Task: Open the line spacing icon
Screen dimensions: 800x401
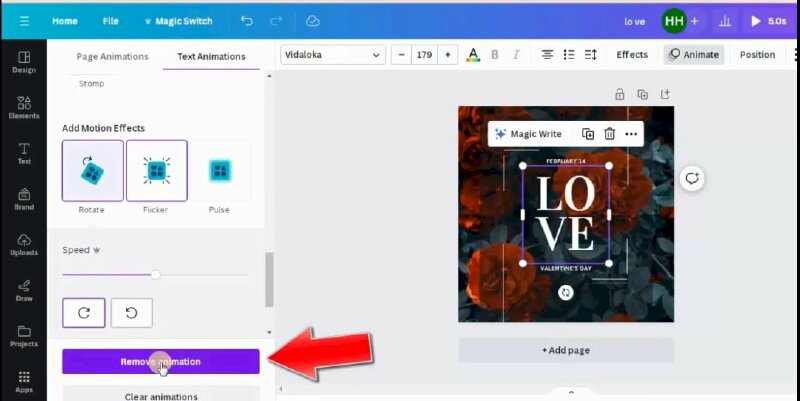Action: [x=590, y=54]
